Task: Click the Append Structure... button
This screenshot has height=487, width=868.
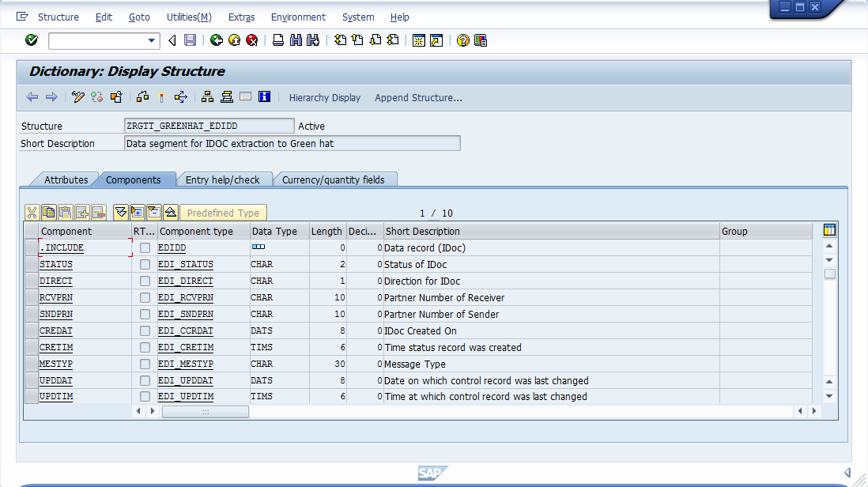Action: [418, 98]
